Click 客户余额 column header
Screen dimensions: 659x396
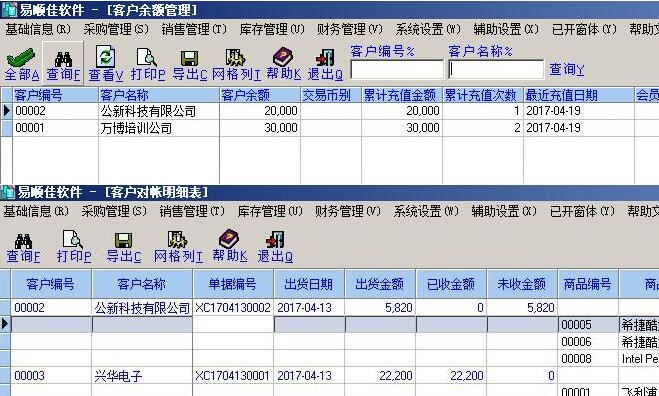point(260,95)
